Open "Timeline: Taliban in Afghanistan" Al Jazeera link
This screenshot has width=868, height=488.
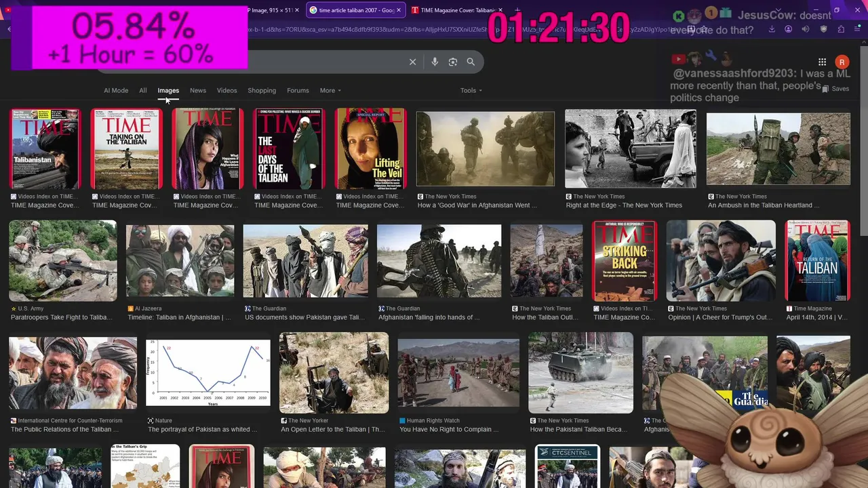point(179,317)
